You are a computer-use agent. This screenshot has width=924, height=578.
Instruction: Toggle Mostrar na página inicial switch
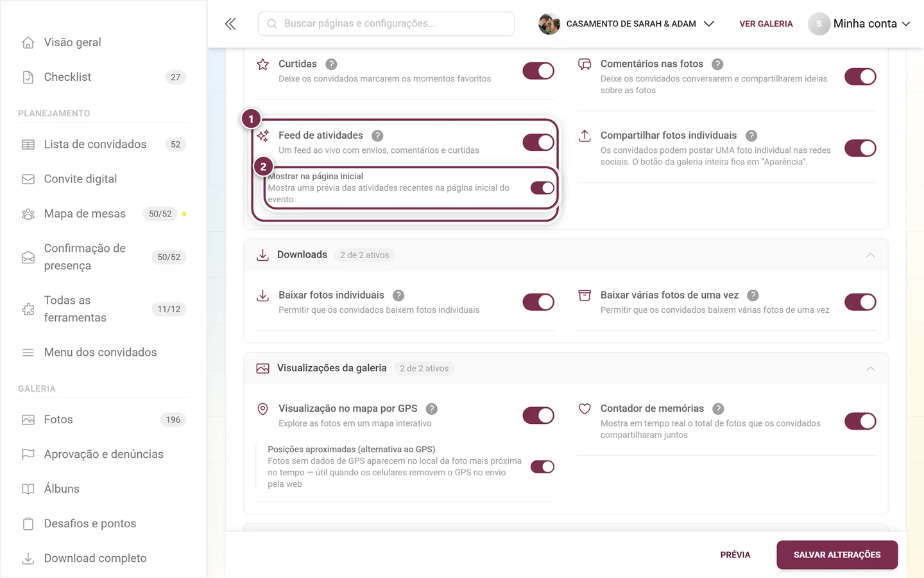[x=542, y=188]
